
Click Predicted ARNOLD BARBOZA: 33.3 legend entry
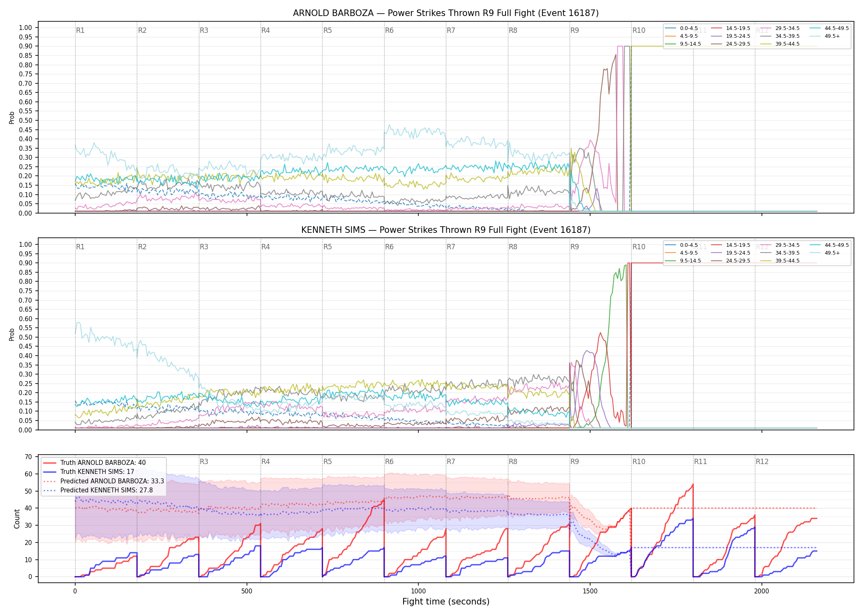click(x=104, y=481)
